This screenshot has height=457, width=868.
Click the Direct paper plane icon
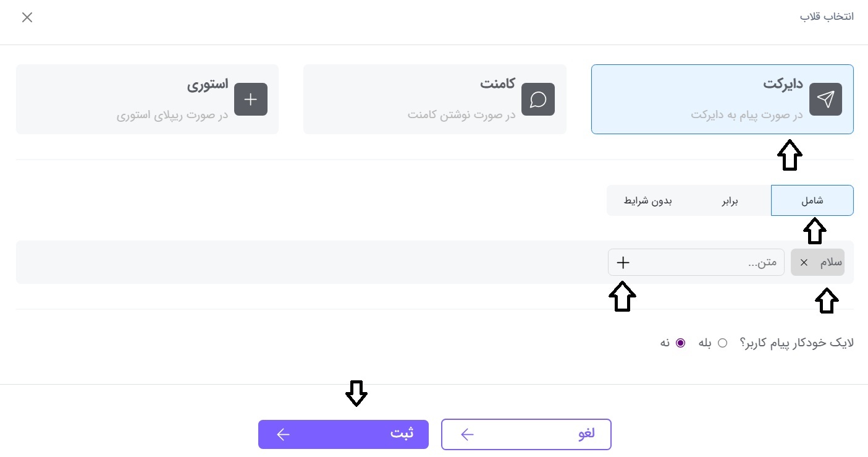click(x=825, y=99)
